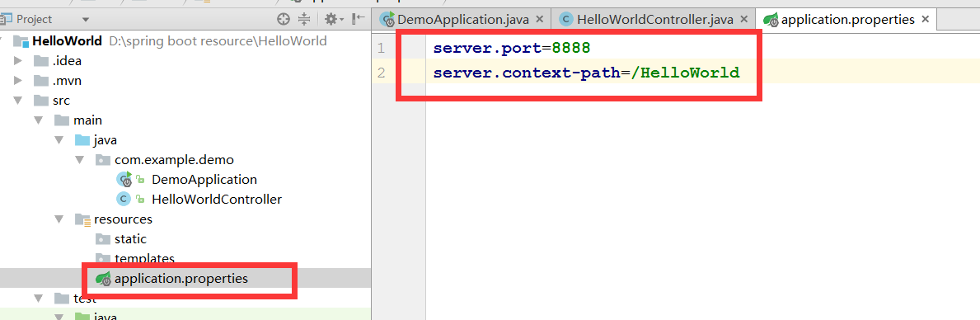980x320 pixels.
Task: Select the .idea folder icon
Action: (x=40, y=61)
